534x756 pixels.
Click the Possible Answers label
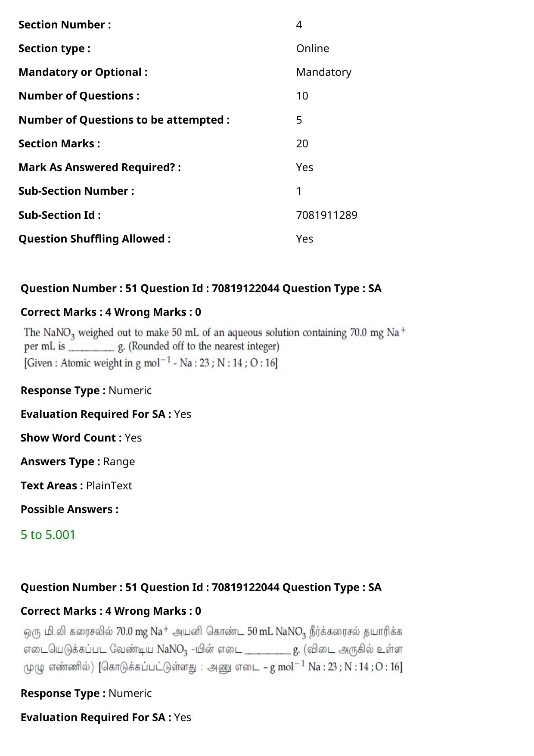point(69,509)
